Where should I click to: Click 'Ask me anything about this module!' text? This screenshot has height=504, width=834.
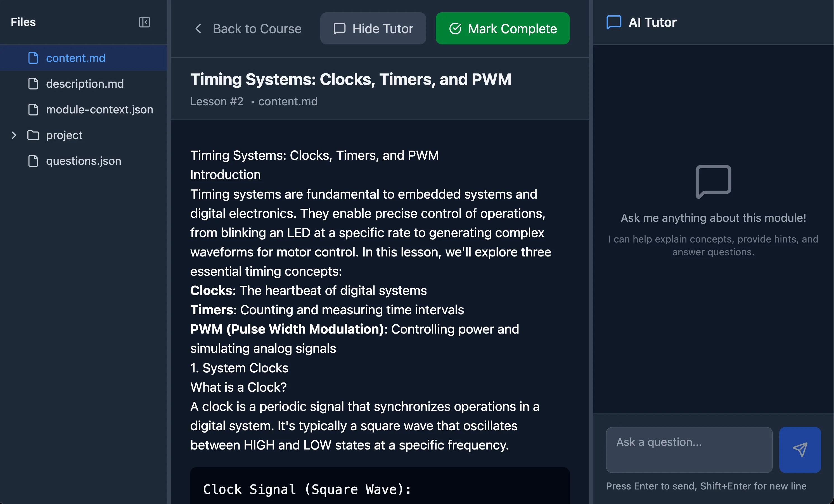pyautogui.click(x=713, y=218)
